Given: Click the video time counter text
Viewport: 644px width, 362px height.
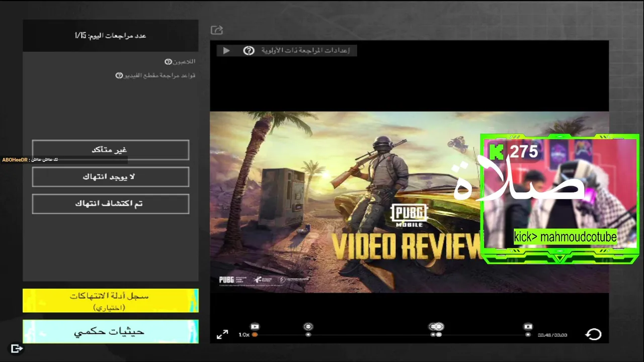Looking at the screenshot, I should click(552, 335).
